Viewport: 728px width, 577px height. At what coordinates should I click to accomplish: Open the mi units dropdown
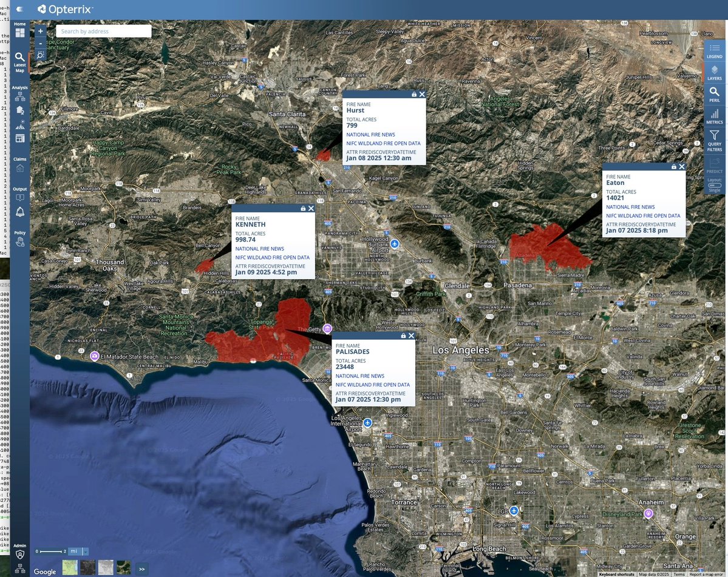[73, 552]
